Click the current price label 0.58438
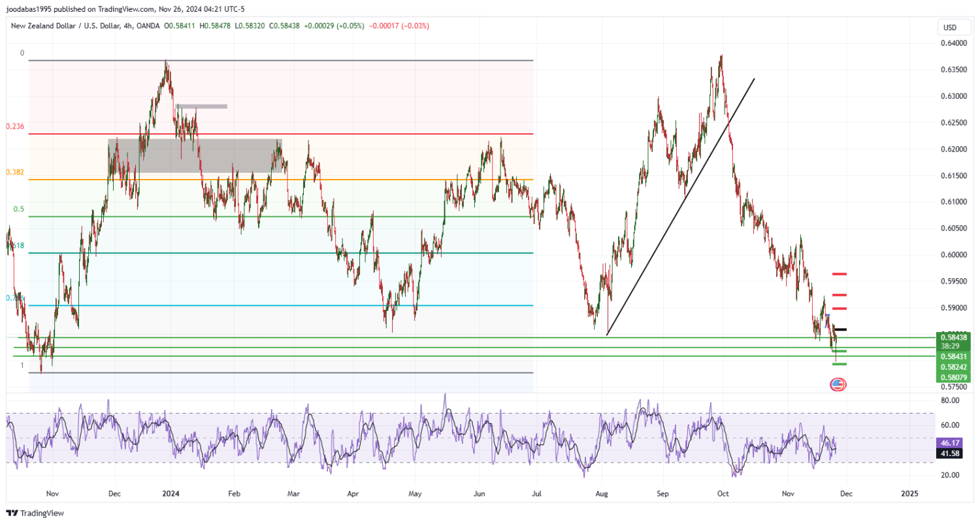Viewport: 980px width, 524px height. point(954,337)
